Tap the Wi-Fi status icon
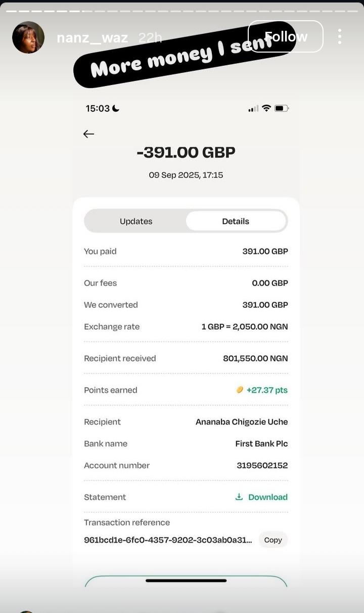 point(266,108)
